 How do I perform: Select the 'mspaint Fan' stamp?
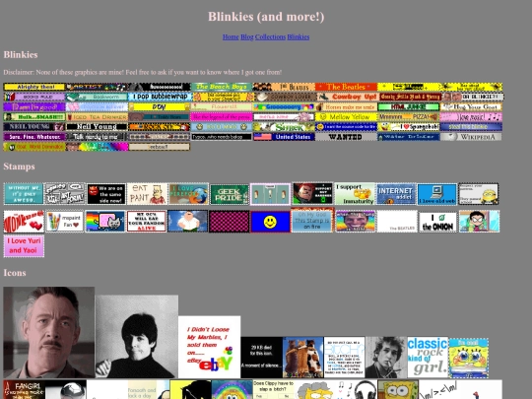64,222
